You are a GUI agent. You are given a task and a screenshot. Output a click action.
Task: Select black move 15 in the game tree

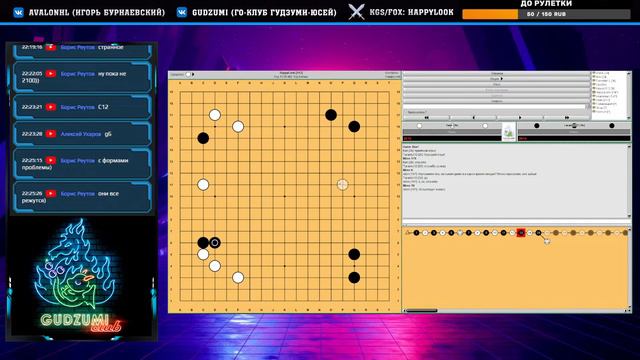pos(538,233)
